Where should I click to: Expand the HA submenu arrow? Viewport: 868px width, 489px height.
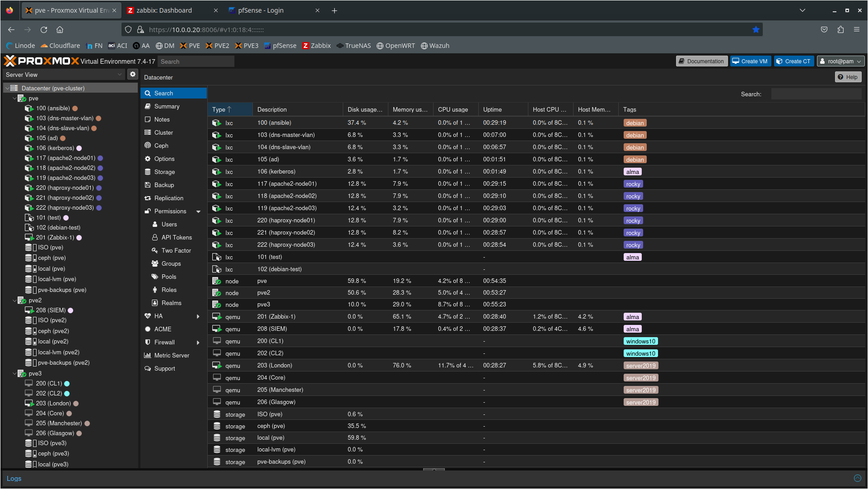(x=198, y=316)
